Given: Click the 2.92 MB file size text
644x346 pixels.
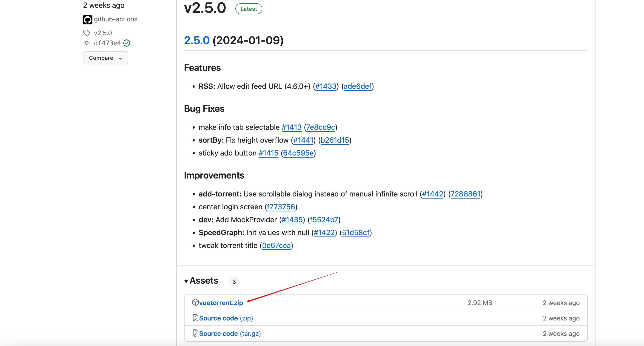Looking at the screenshot, I should 480,303.
